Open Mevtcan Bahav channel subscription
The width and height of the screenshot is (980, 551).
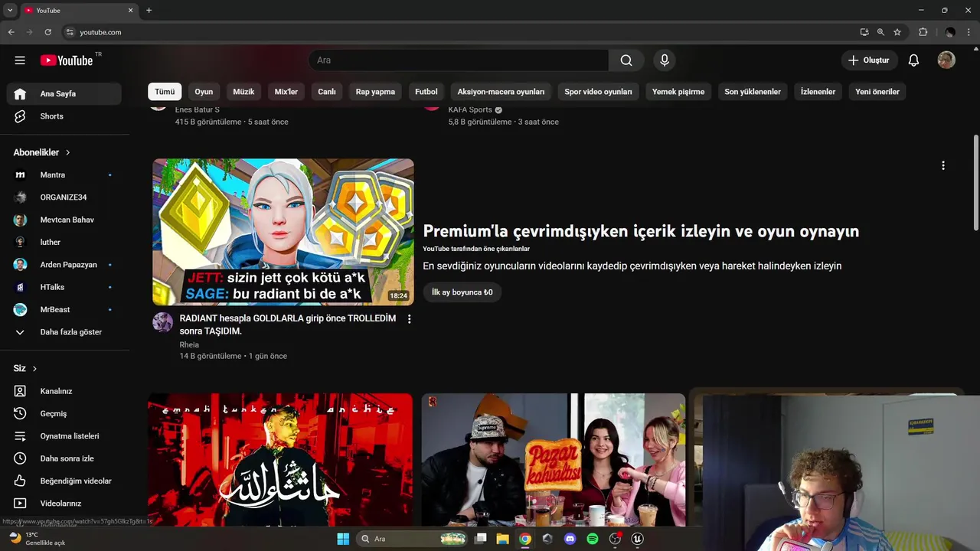64,220
